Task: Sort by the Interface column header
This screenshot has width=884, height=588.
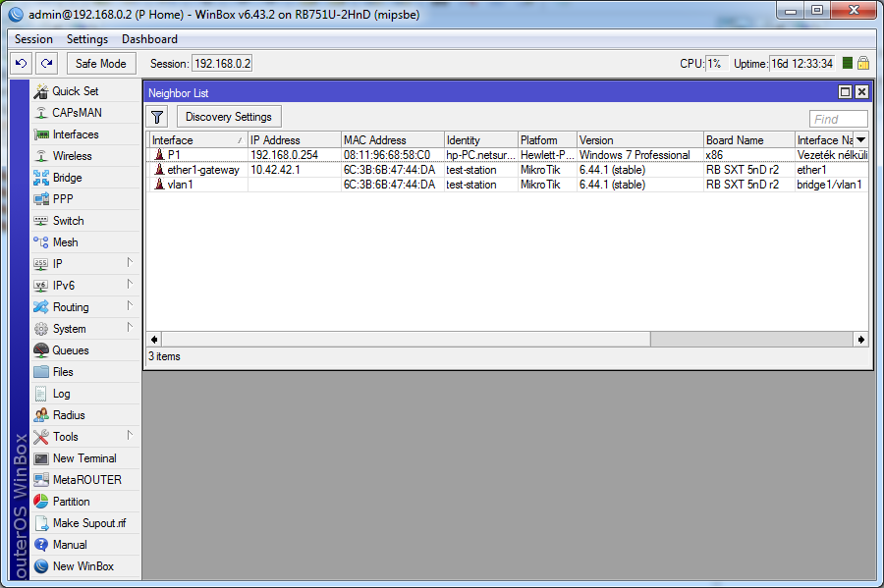Action: pos(197,139)
